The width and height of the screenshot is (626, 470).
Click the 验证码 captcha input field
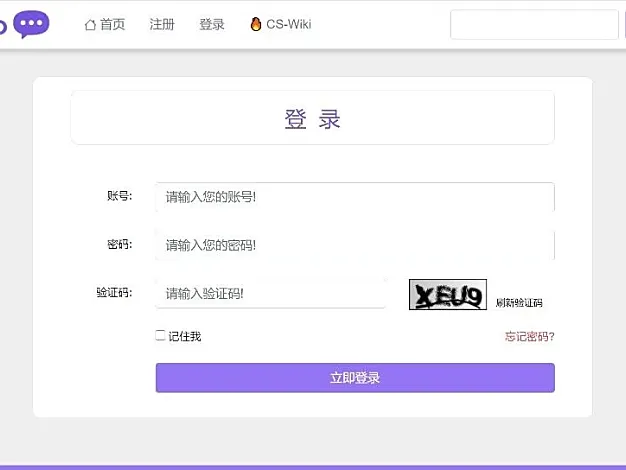click(x=270, y=294)
